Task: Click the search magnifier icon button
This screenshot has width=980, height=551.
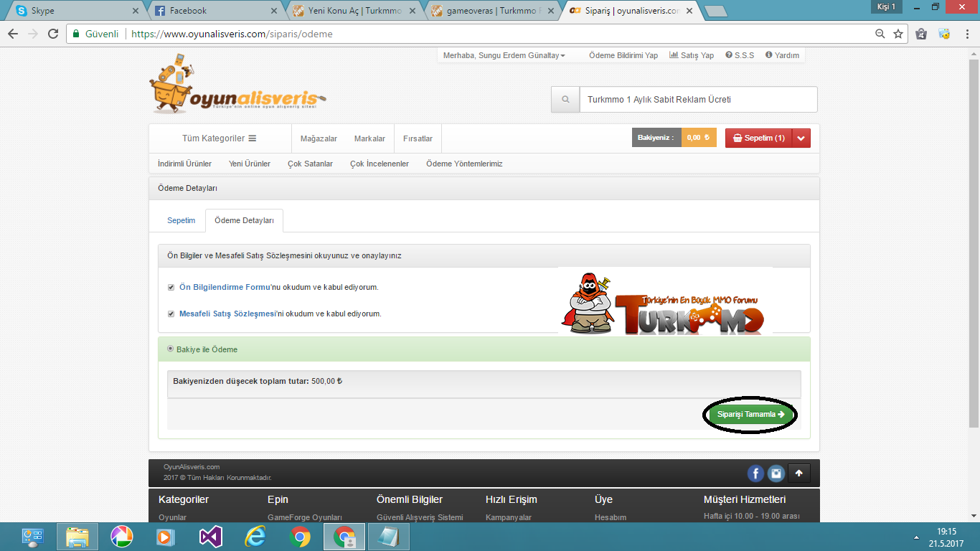Action: (x=565, y=100)
